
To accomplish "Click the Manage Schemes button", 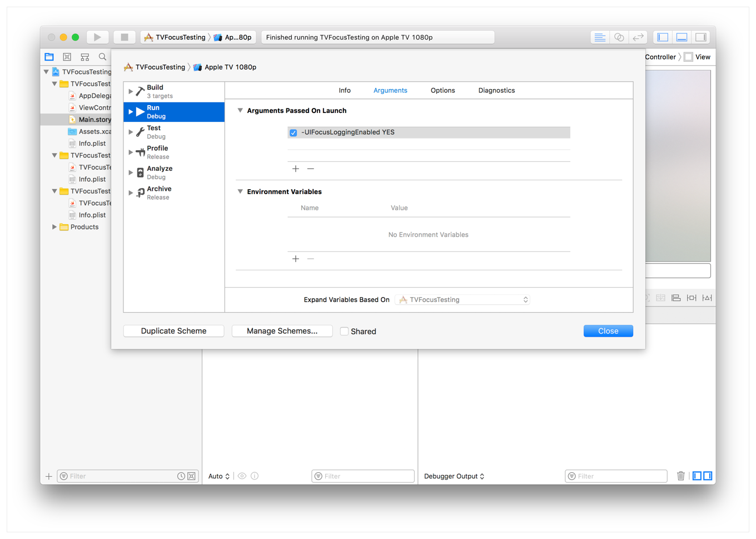I will coord(282,331).
